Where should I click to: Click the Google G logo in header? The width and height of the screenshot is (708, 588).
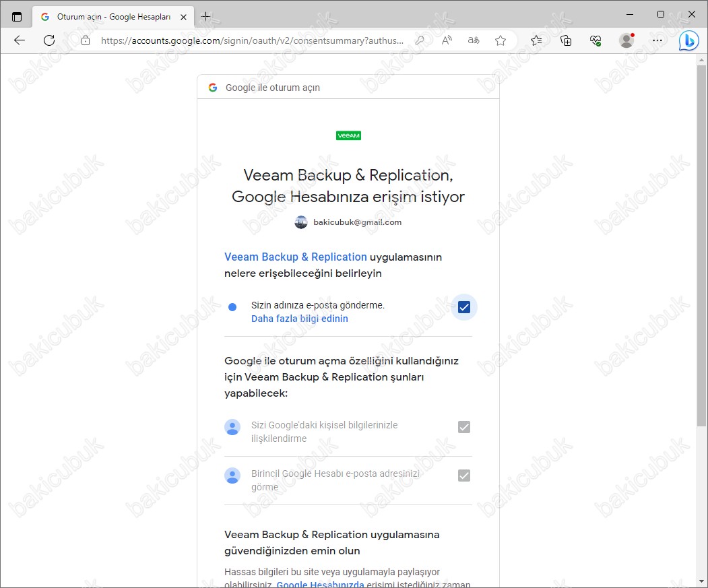tap(213, 88)
